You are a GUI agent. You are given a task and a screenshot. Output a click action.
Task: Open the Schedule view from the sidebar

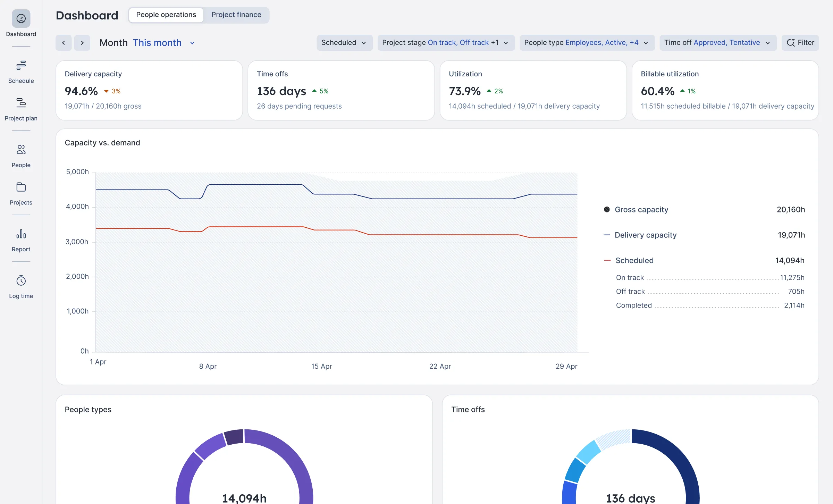coord(21,71)
